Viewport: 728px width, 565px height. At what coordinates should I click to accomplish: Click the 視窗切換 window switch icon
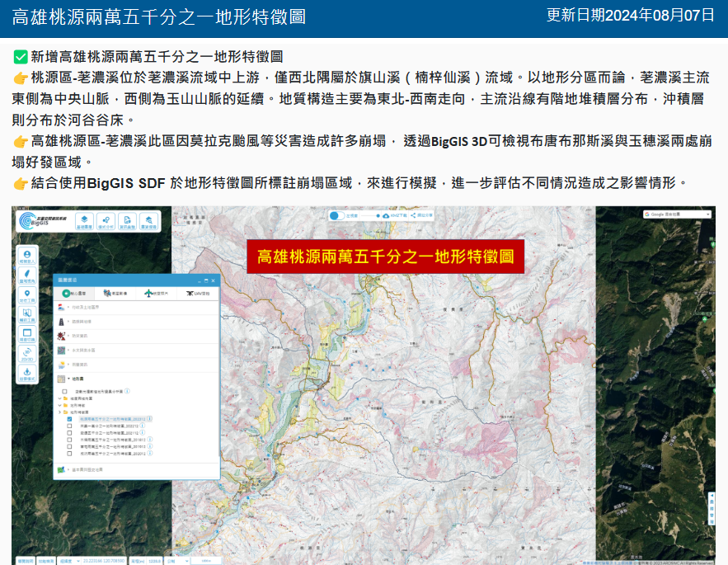point(27,335)
